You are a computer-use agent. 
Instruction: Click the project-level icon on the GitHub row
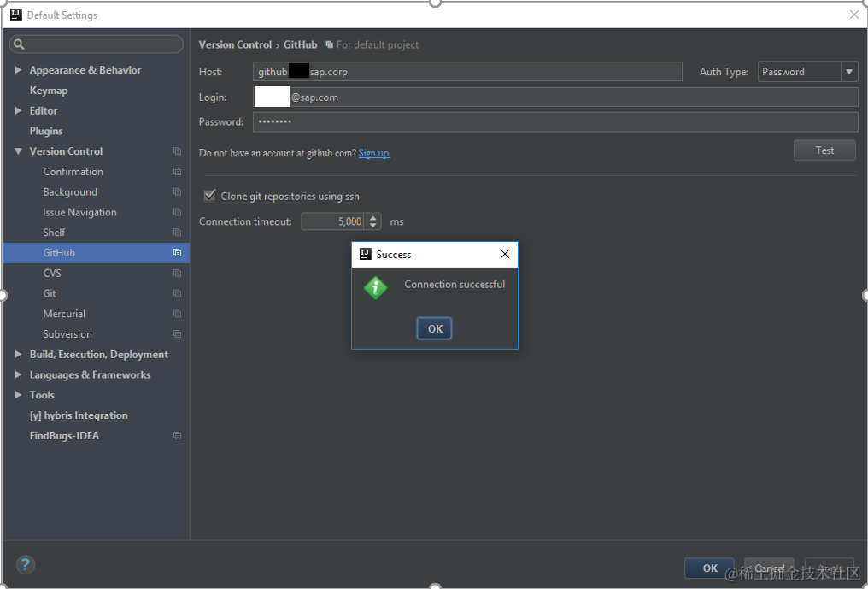(177, 253)
